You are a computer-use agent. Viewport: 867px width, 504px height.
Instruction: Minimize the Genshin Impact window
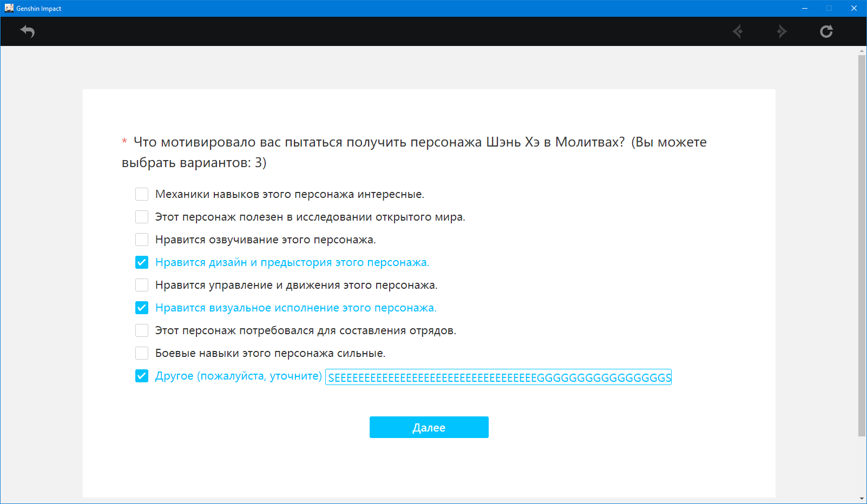pyautogui.click(x=805, y=8)
